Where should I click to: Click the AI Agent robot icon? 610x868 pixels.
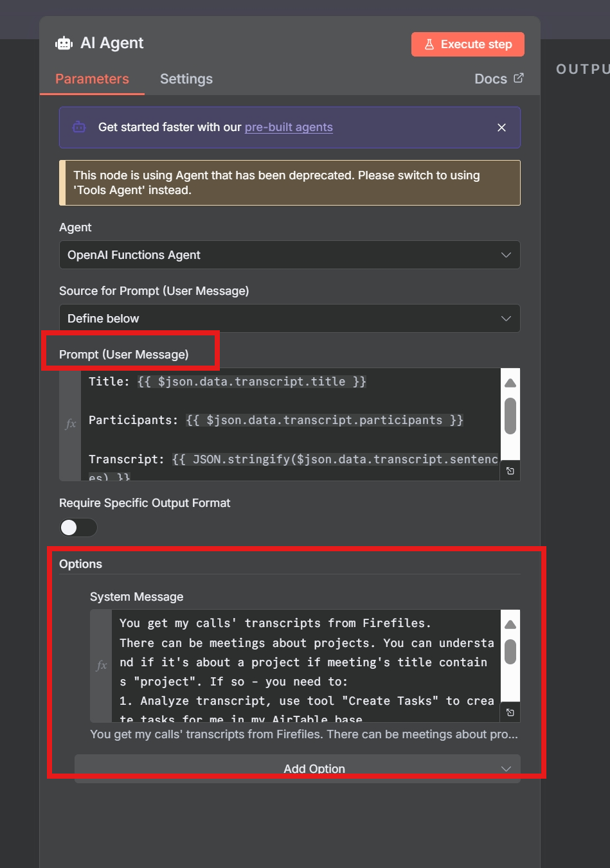(x=64, y=44)
